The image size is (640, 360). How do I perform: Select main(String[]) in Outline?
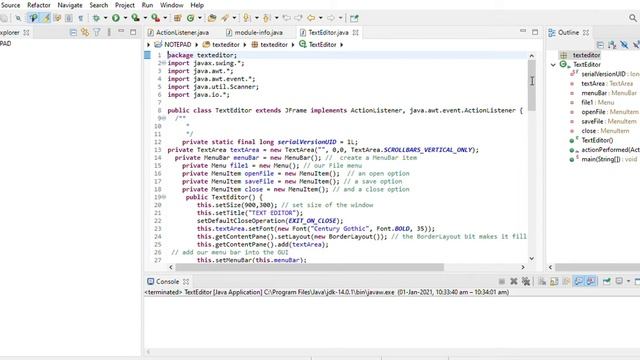(603, 159)
